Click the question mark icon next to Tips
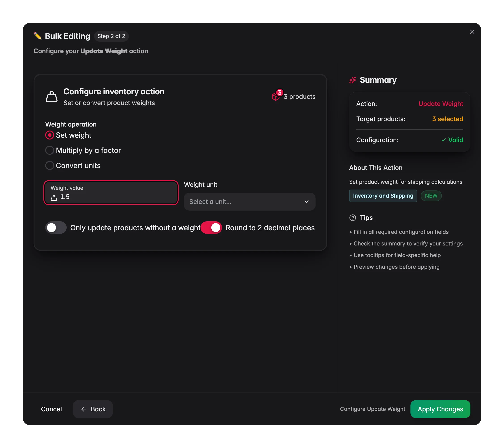The height and width of the screenshot is (448, 504). click(353, 218)
